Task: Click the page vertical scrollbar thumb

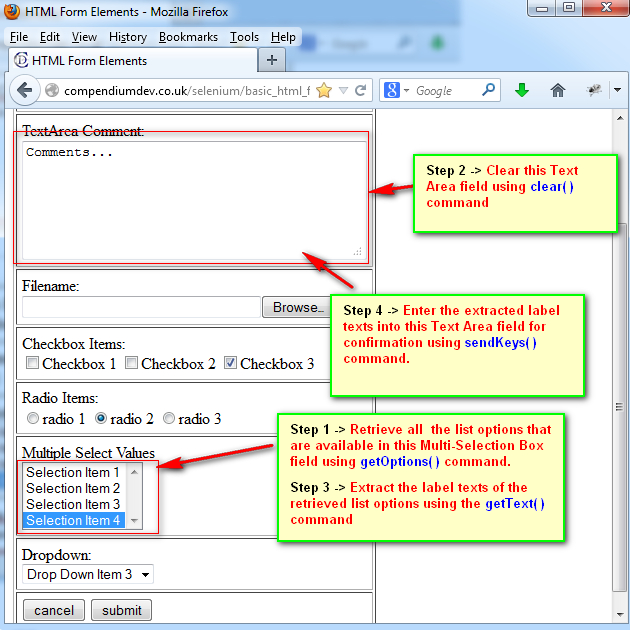Action: (620, 407)
